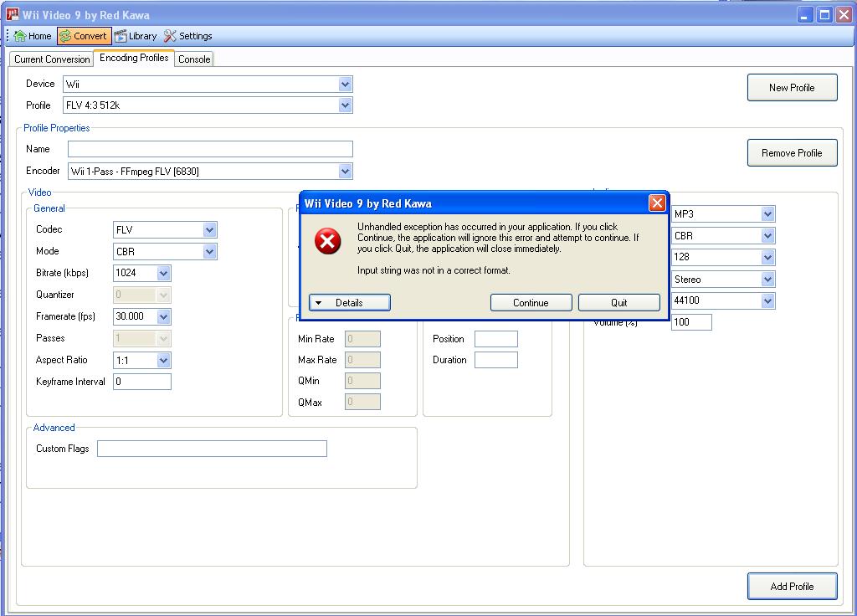Expand the Profile dropdown showing FLV 4:3 512k
857x616 pixels.
pos(345,105)
